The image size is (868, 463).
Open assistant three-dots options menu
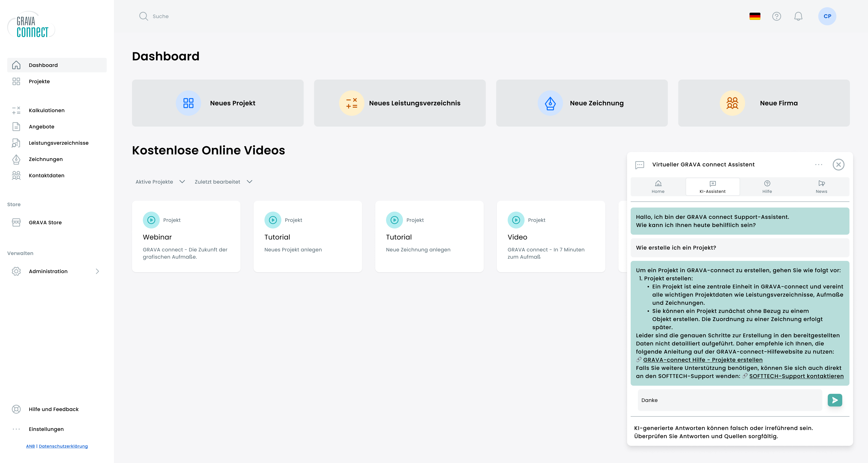[x=818, y=164]
